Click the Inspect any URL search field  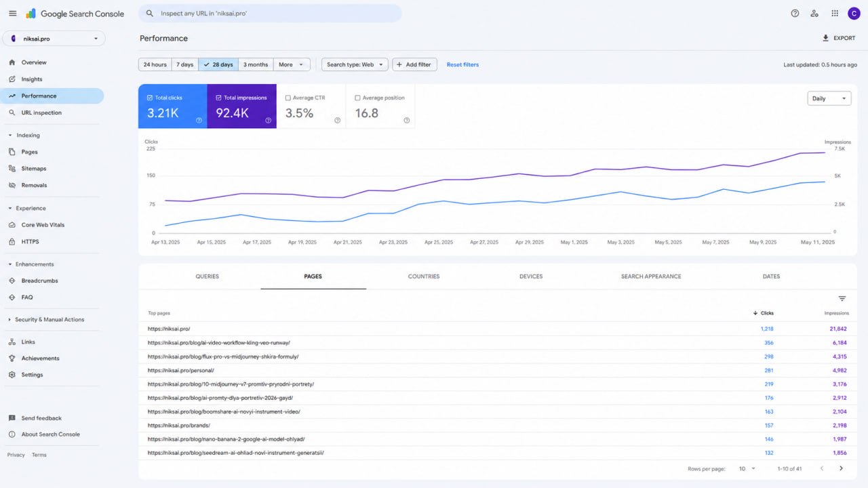tap(270, 14)
